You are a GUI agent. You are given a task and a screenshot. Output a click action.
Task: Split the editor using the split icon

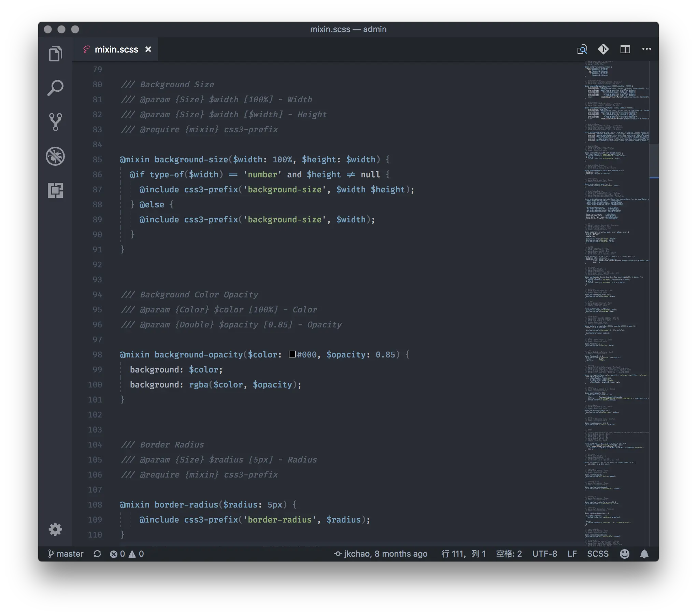click(626, 49)
